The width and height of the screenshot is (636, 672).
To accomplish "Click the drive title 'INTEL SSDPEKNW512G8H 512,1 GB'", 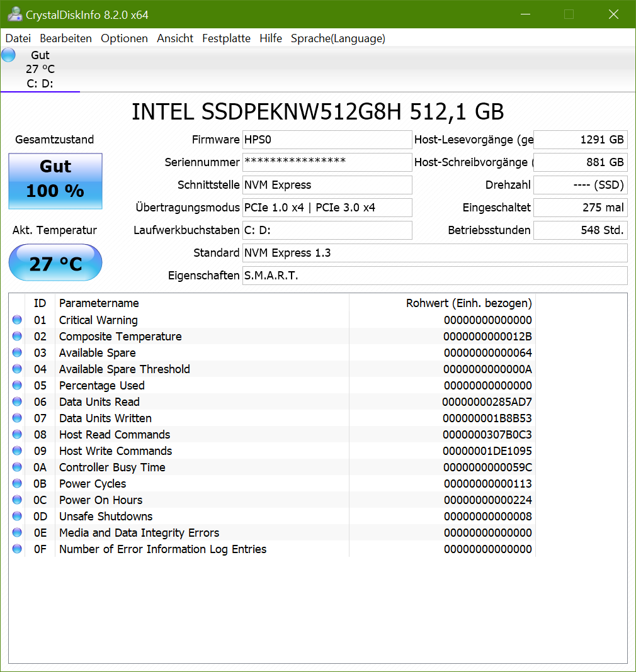I will click(x=318, y=112).
